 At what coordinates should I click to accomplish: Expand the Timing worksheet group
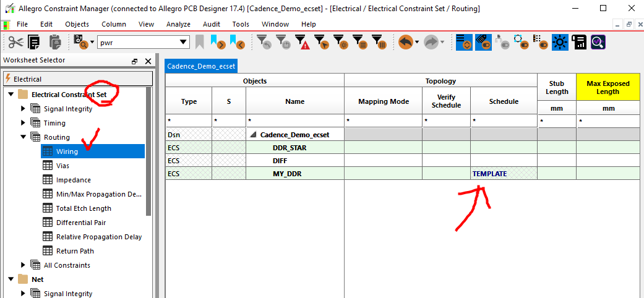pos(23,123)
